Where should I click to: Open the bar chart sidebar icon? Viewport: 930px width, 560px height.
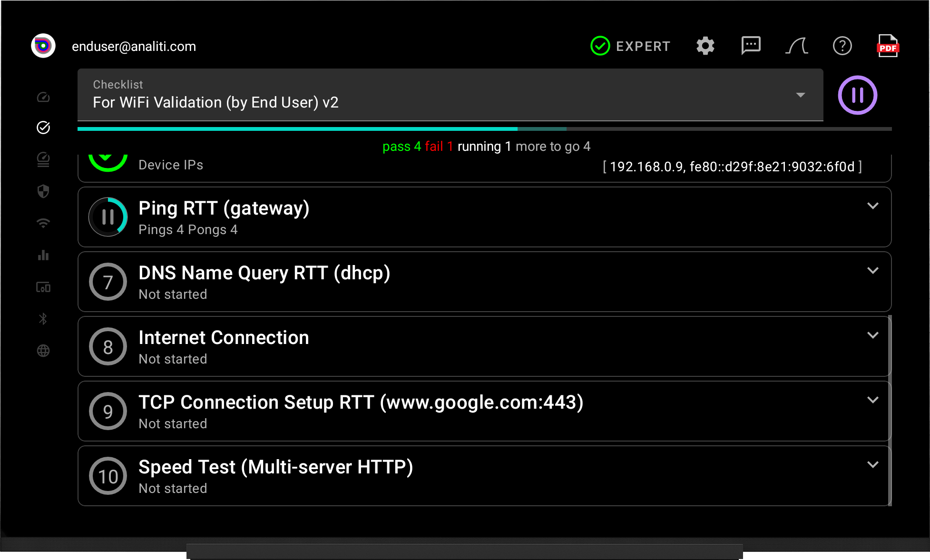click(x=43, y=255)
